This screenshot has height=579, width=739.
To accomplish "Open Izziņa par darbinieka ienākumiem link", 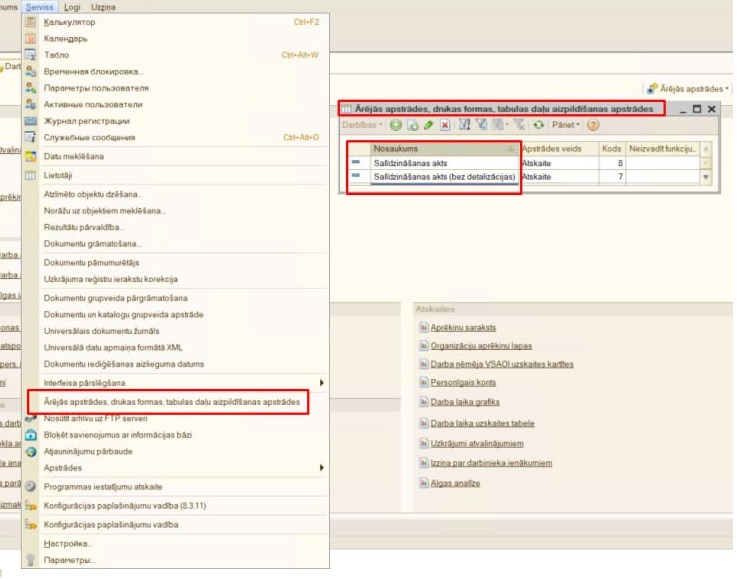I will [x=491, y=463].
